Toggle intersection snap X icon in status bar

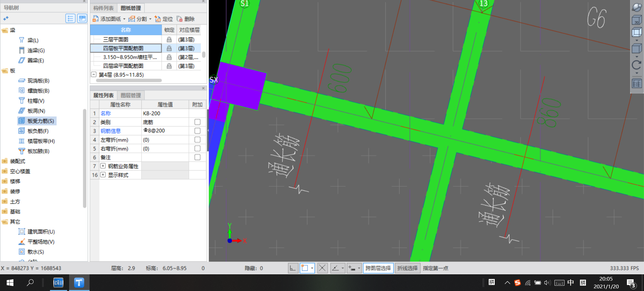322,268
